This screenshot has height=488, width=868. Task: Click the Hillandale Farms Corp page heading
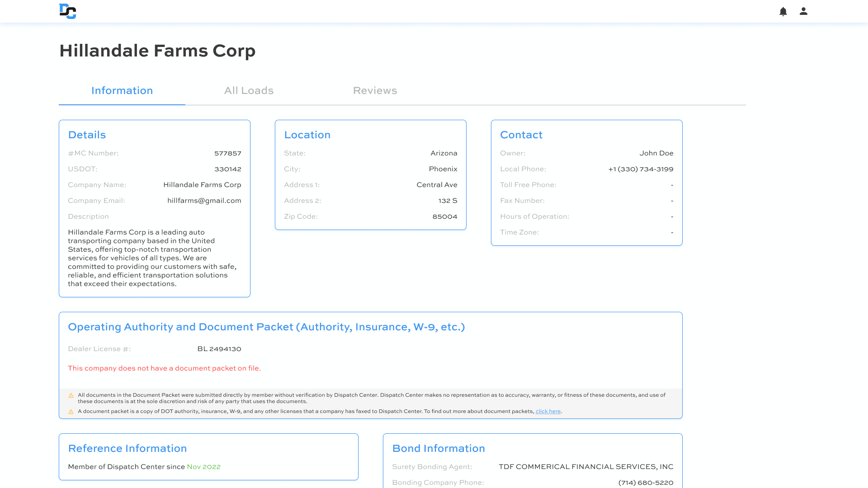point(157,51)
